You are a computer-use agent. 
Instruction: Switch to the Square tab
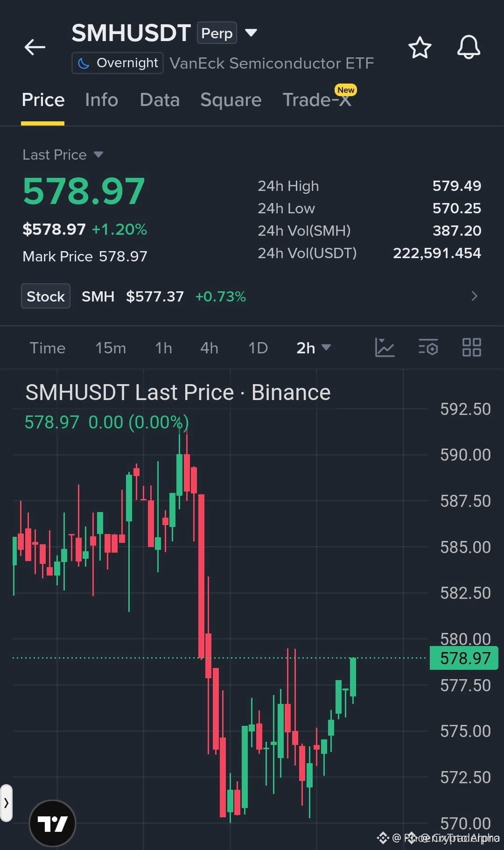coord(231,100)
